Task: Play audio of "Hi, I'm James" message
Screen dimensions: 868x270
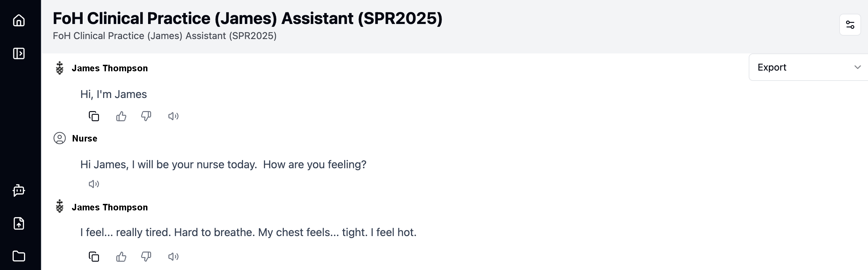Action: pyautogui.click(x=173, y=116)
